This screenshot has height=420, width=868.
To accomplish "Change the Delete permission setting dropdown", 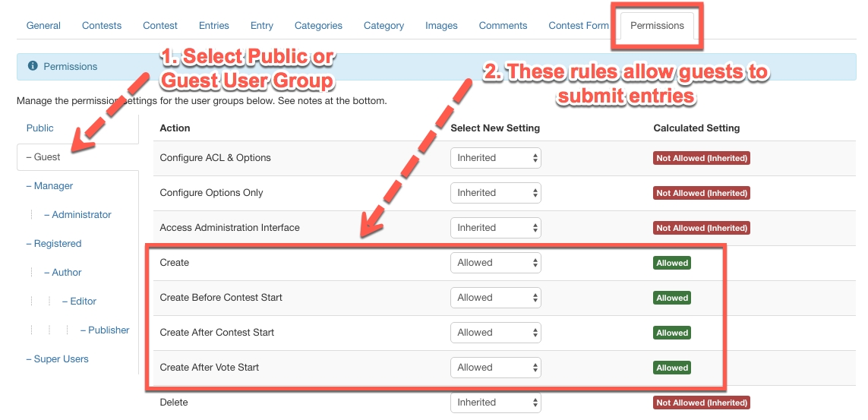I will [x=496, y=403].
